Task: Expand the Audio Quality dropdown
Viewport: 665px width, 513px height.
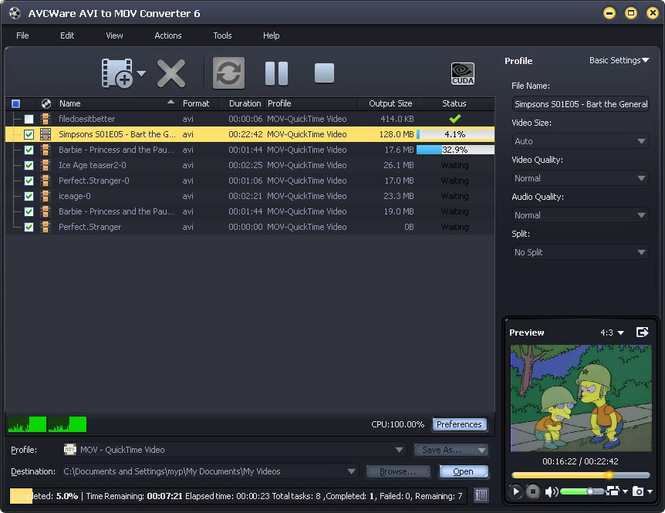Action: pos(580,215)
